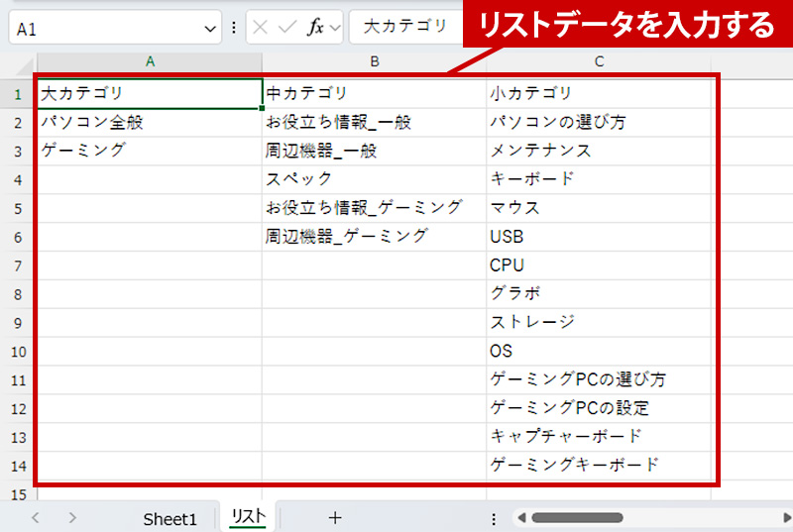Click cell containing ゲーミングPCの選び方
The width and height of the screenshot is (793, 532).
click(599, 379)
